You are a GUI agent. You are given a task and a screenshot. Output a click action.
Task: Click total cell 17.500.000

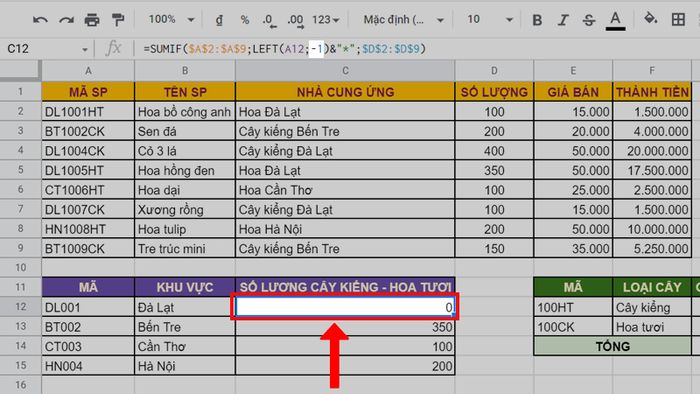pos(652,170)
